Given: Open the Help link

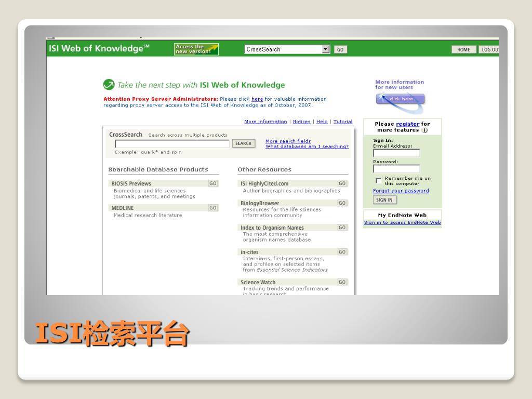Looking at the screenshot, I should (322, 122).
